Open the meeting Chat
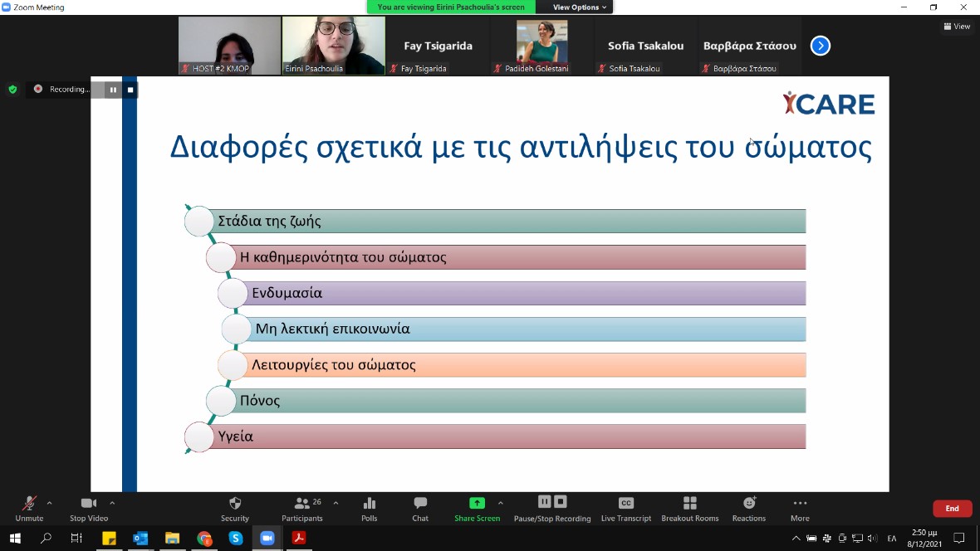This screenshot has width=980, height=551. click(419, 508)
